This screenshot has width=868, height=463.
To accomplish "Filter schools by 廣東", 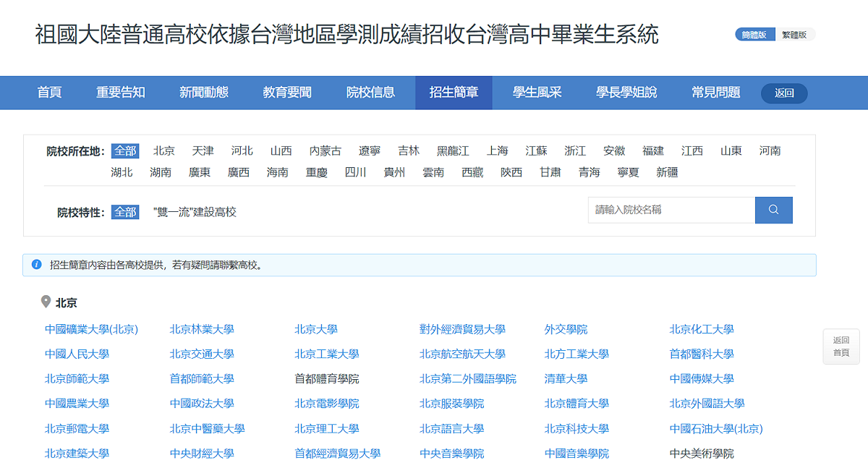I will (x=200, y=172).
